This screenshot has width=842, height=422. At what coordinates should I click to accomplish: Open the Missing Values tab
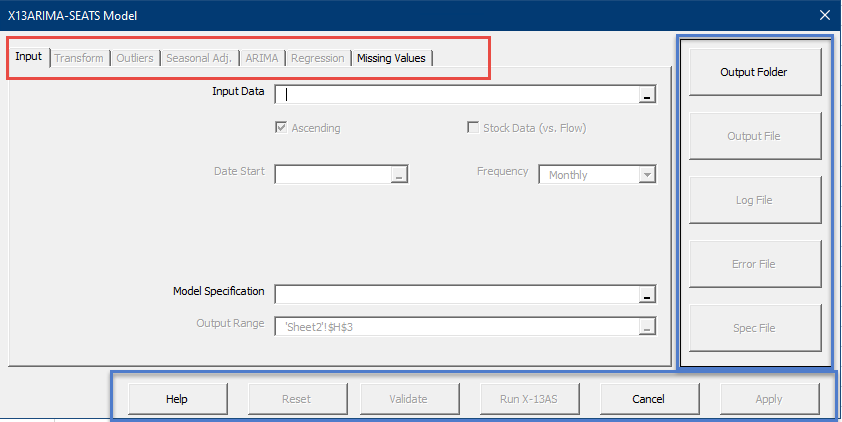391,58
